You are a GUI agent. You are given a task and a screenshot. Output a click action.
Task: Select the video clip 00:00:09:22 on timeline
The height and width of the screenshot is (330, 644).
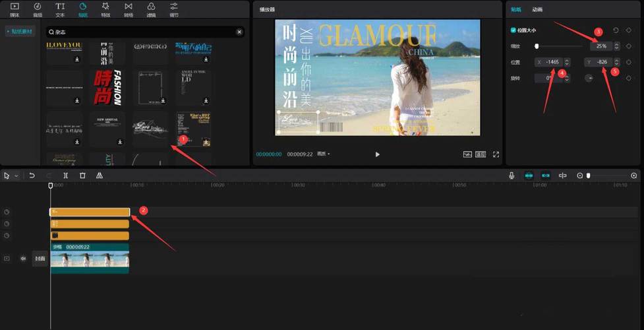(90, 259)
